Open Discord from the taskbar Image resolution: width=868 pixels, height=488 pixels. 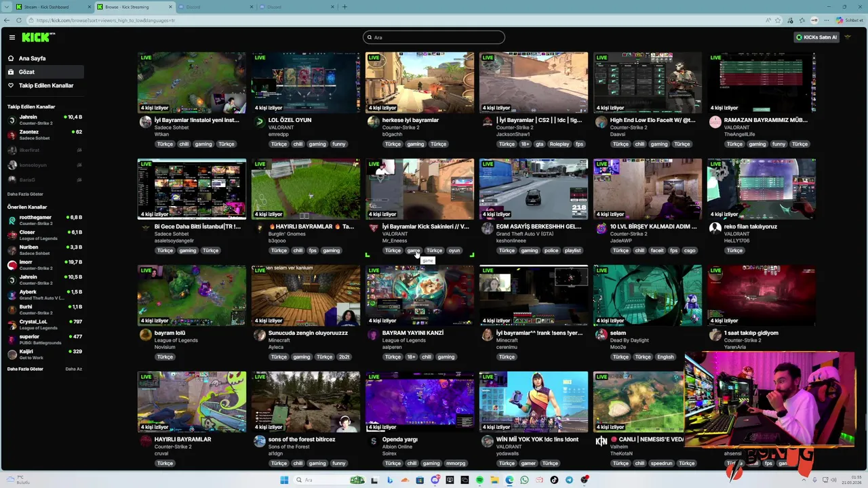click(x=435, y=480)
